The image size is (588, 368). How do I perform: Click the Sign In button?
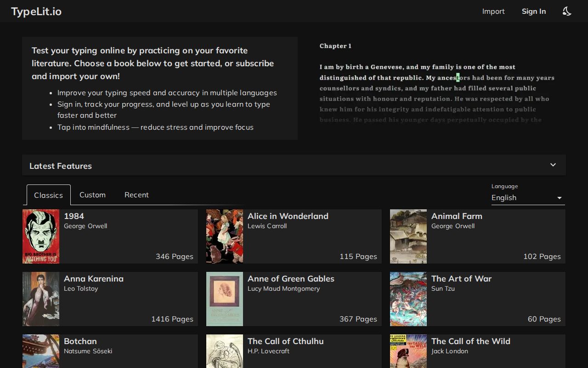pos(534,11)
